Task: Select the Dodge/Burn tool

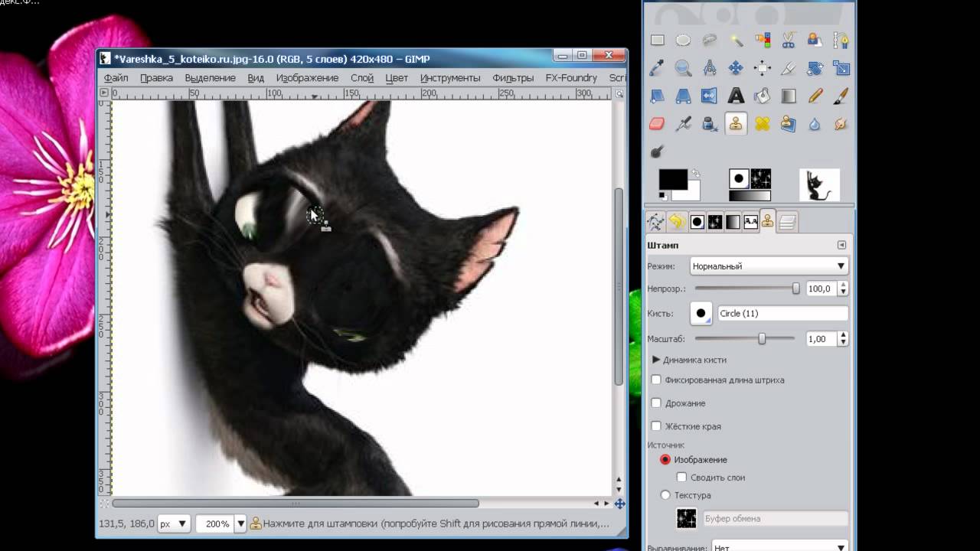Action: click(658, 151)
